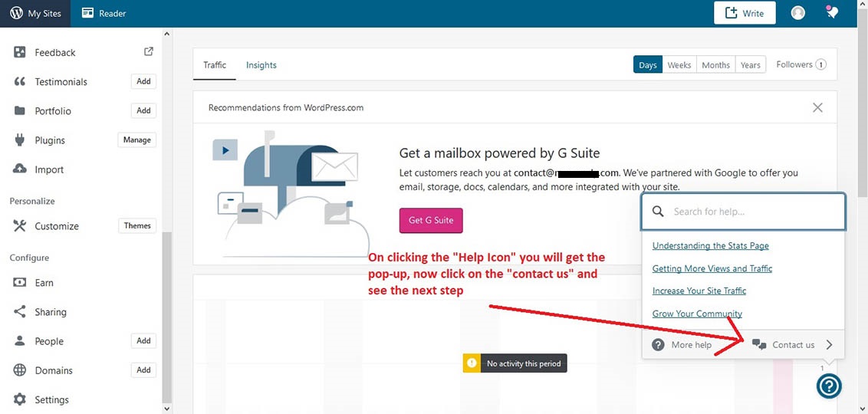Open the Followers count
This screenshot has height=414, width=868.
pyautogui.click(x=801, y=64)
